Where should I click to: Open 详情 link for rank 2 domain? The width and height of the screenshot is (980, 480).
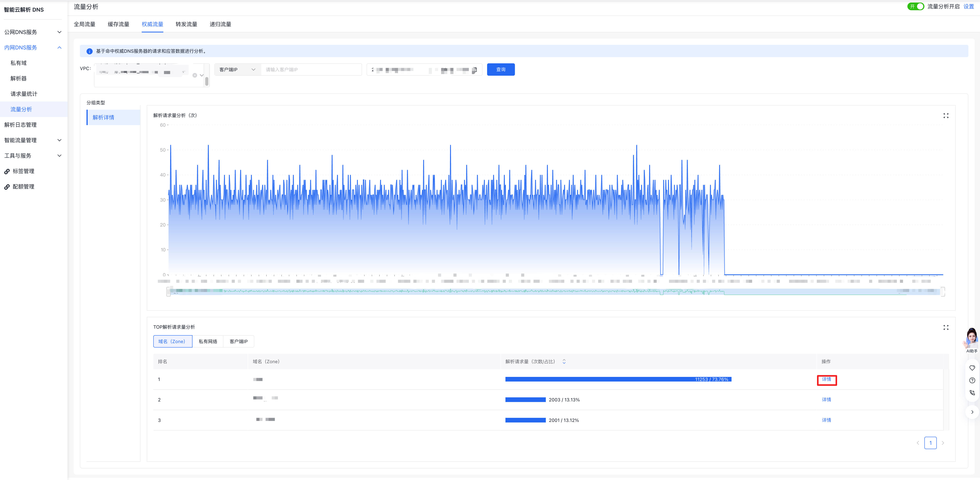pyautogui.click(x=826, y=400)
